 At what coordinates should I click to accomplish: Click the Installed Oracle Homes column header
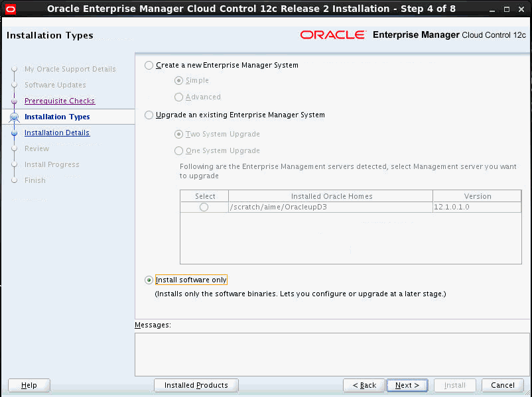click(331, 196)
